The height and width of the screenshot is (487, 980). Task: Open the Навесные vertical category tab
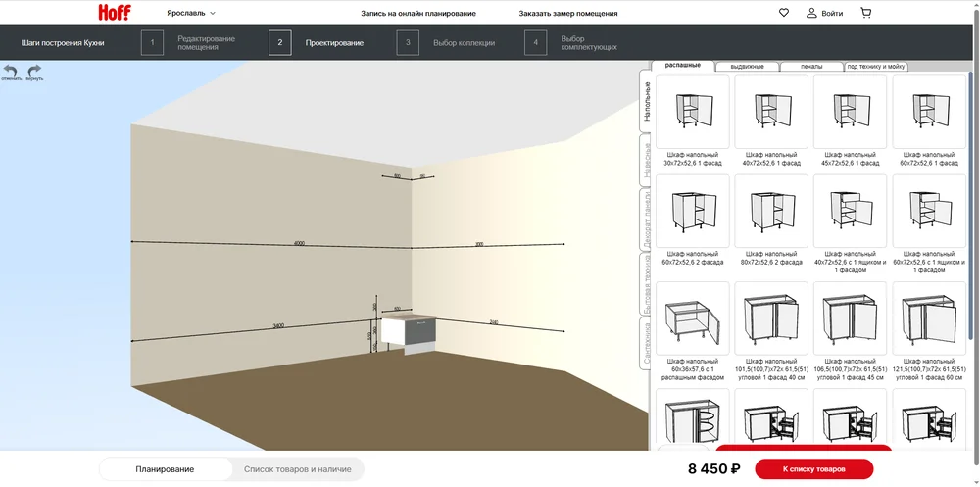point(646,160)
